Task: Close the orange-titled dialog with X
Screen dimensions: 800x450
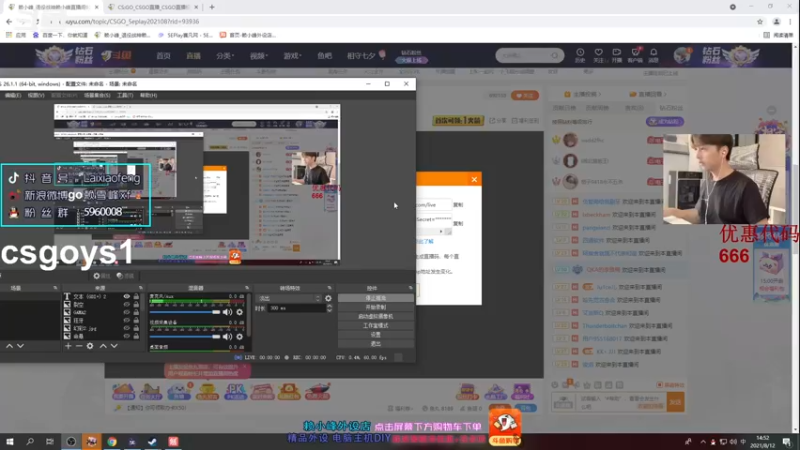Action: 474,179
